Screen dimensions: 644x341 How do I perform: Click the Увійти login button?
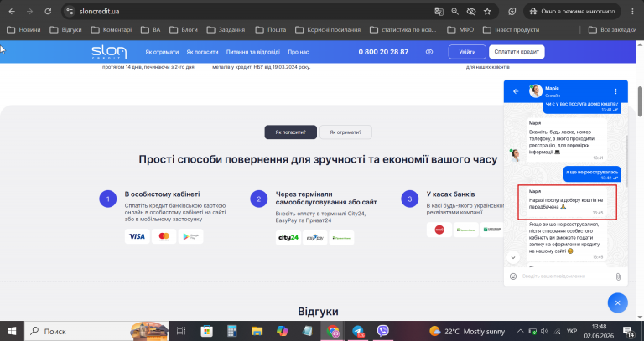coord(467,52)
